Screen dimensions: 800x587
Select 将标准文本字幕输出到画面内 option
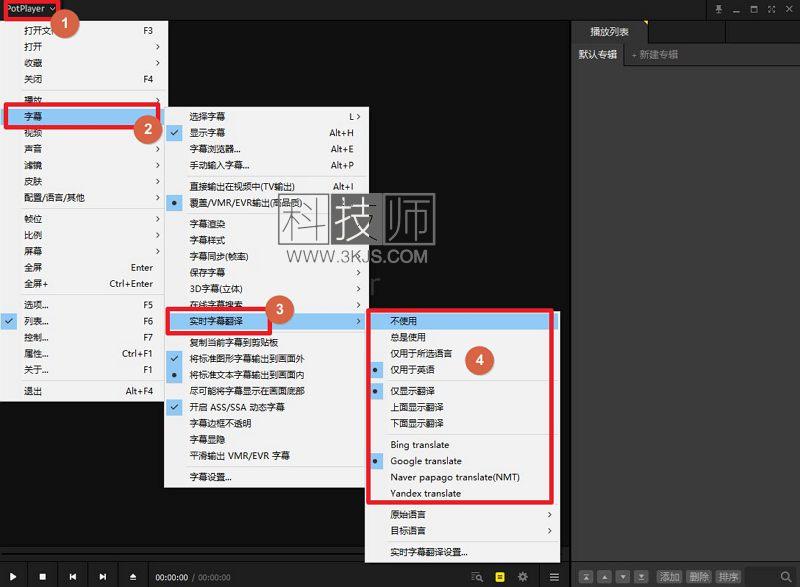pos(266,375)
